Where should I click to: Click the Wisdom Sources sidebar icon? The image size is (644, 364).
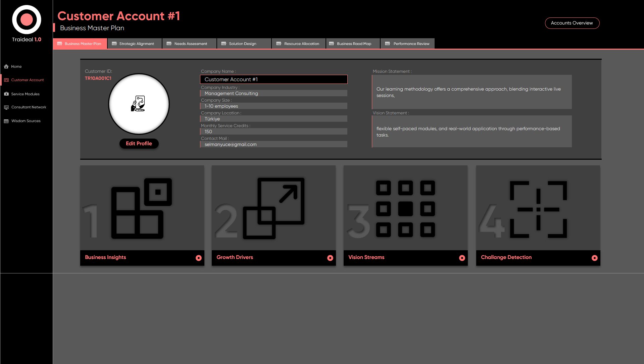tap(6, 121)
